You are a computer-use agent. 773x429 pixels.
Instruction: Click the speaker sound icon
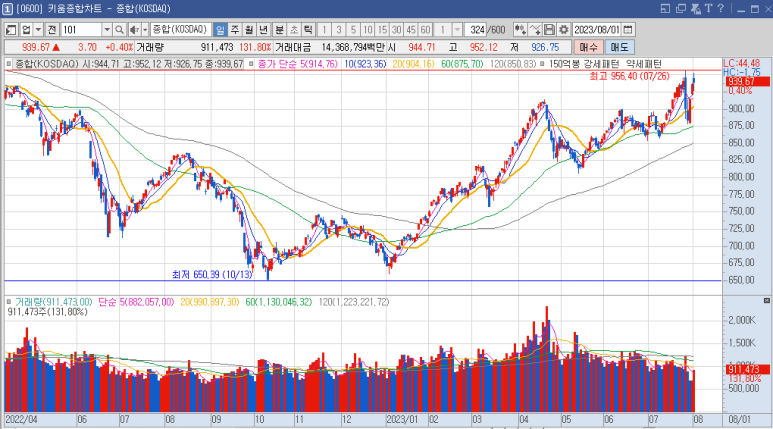tap(134, 30)
